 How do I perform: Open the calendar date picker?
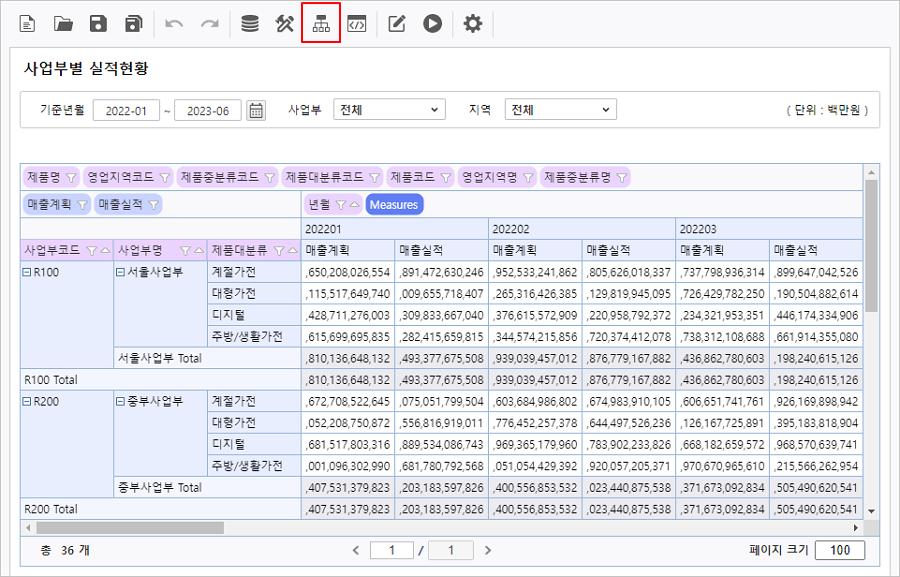click(257, 110)
